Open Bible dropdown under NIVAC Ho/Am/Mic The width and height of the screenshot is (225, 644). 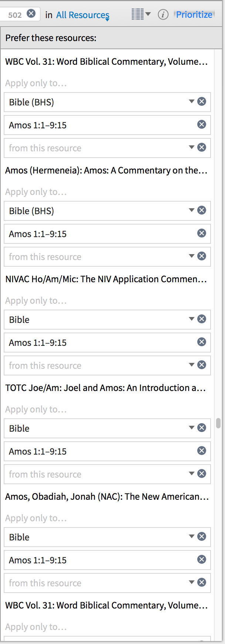(192, 319)
